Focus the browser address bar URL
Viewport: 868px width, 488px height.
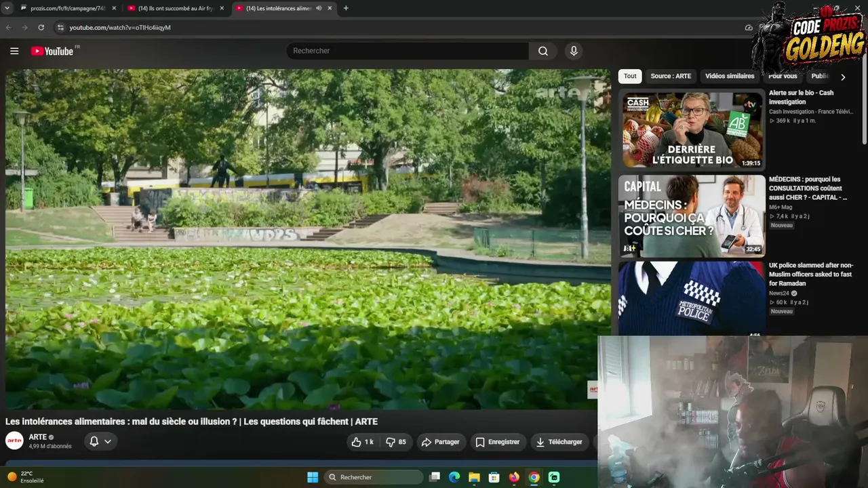point(120,28)
